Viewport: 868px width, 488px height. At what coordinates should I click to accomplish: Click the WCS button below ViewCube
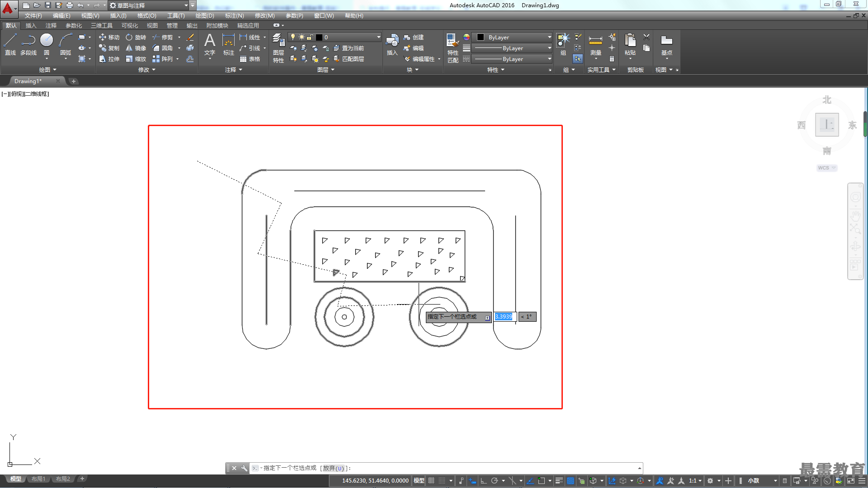click(x=827, y=168)
